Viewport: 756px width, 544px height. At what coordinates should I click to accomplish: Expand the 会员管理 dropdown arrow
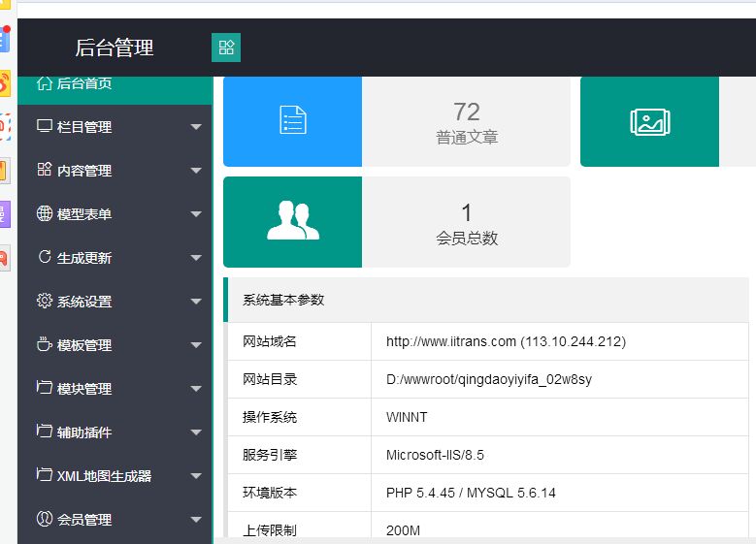(196, 520)
